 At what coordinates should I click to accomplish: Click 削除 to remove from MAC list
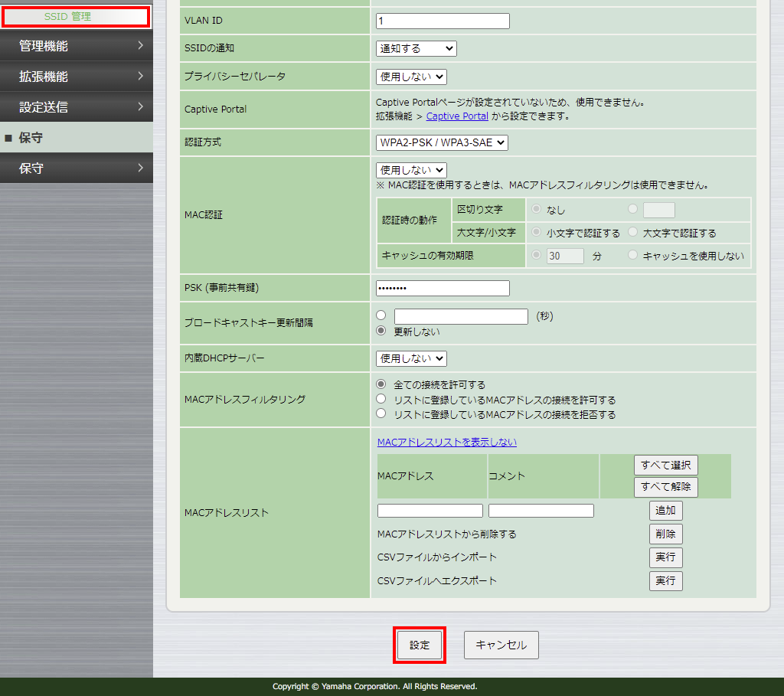(x=665, y=534)
